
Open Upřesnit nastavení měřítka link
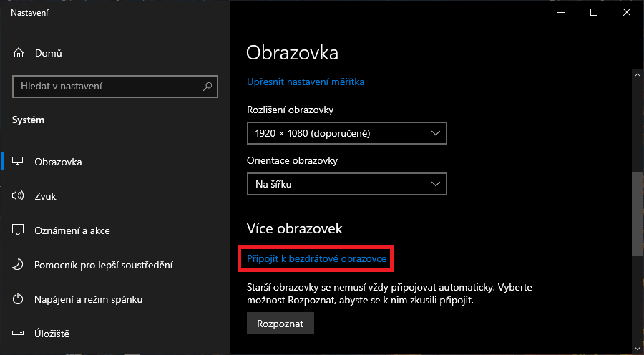(x=305, y=82)
